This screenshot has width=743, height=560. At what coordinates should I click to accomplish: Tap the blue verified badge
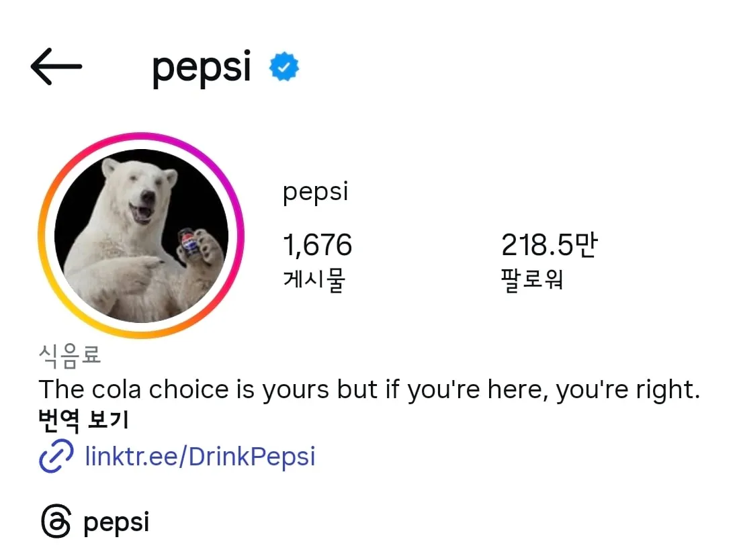pos(283,64)
